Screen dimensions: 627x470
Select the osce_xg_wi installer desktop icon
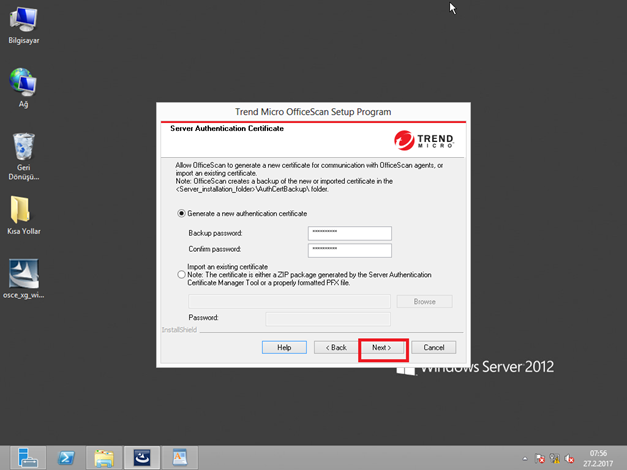pos(24,278)
